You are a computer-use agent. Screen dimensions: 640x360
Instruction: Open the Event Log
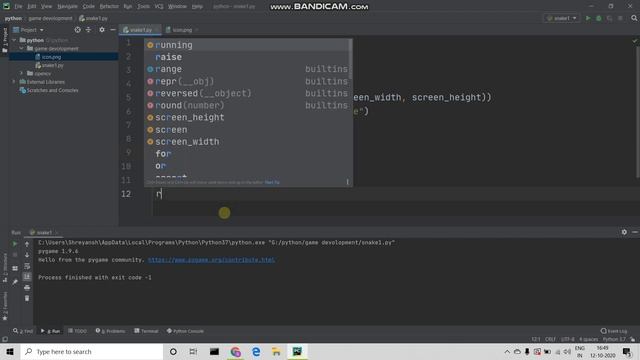[614, 331]
